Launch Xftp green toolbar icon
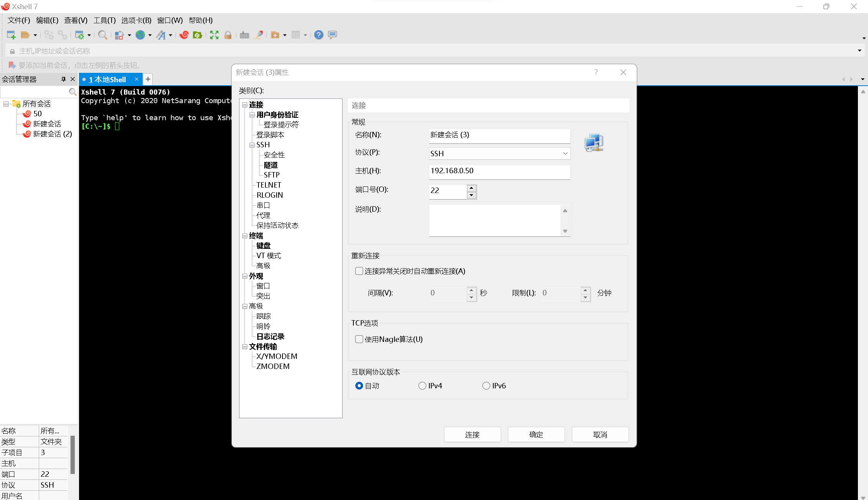 pyautogui.click(x=198, y=35)
